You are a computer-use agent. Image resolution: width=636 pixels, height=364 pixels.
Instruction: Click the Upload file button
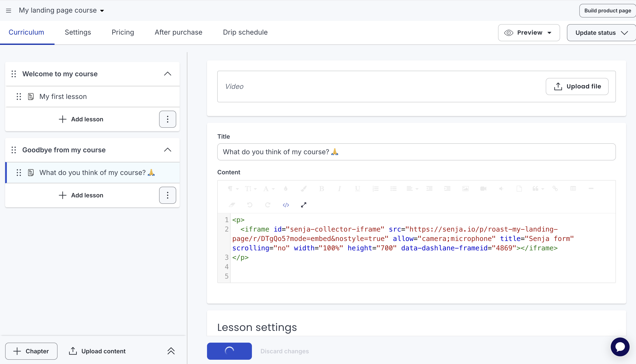pos(577,87)
